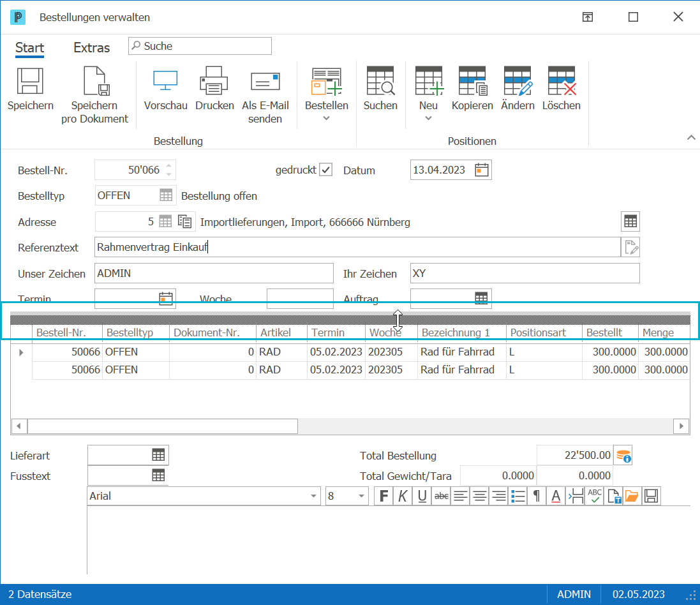The width and height of the screenshot is (700, 605).
Task: Toggle bold formatting F button
Action: click(384, 496)
